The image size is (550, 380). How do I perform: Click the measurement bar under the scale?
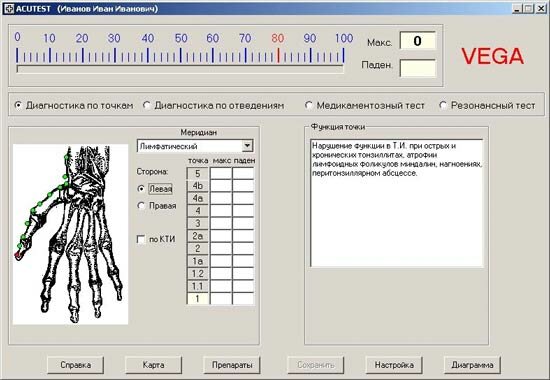[x=180, y=68]
